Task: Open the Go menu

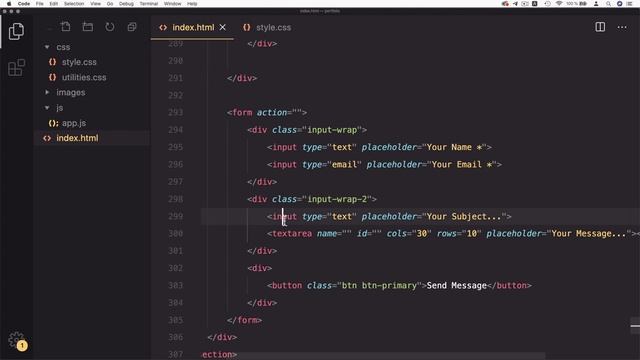Action: pos(110,4)
